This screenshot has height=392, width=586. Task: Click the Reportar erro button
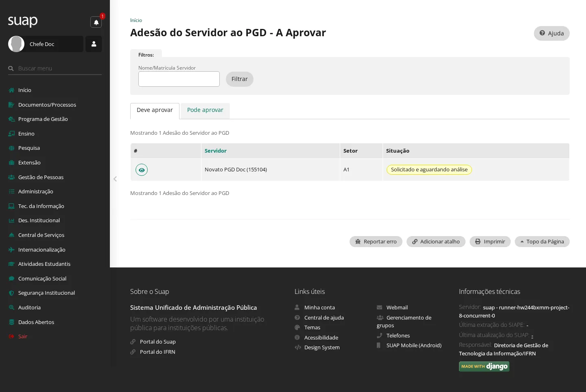[376, 241]
